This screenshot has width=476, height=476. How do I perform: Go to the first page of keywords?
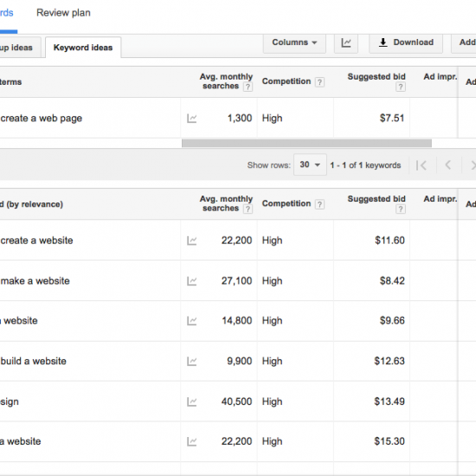421,165
